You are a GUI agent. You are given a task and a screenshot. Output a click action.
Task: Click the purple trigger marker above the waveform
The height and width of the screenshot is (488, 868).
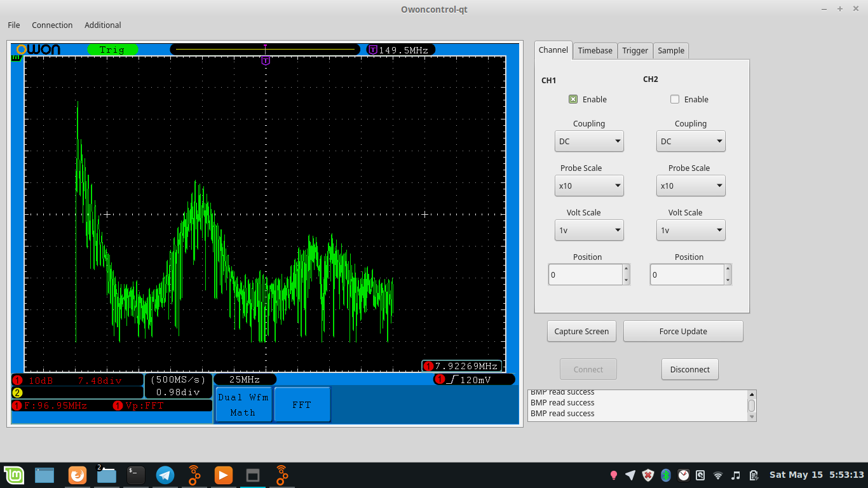coord(266,60)
